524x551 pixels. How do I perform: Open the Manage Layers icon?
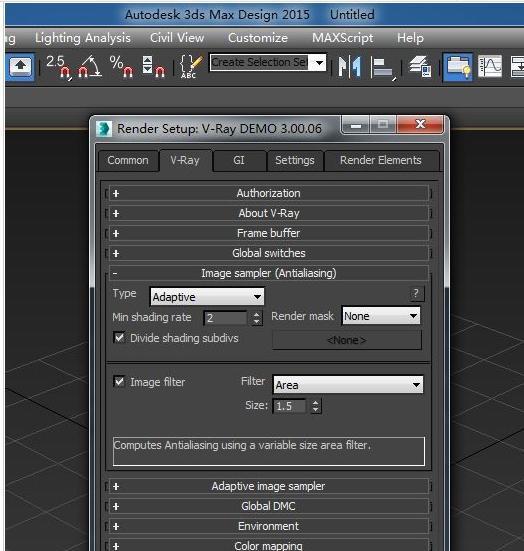tap(420, 66)
